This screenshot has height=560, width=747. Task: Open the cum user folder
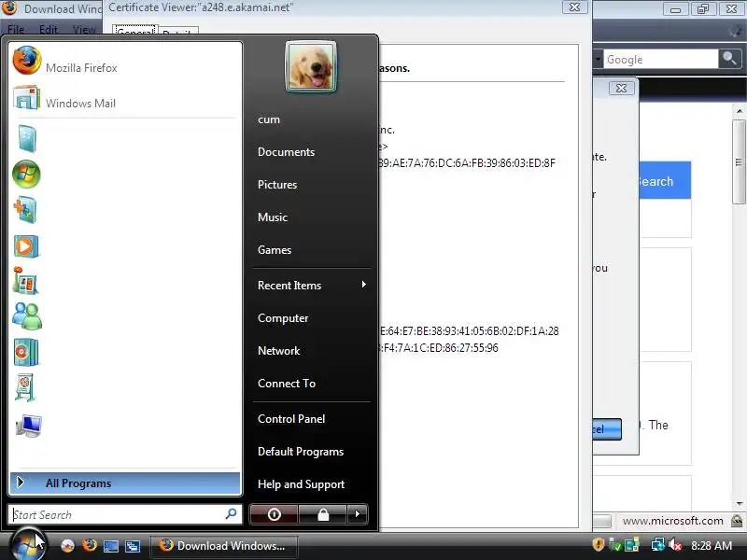coord(269,119)
